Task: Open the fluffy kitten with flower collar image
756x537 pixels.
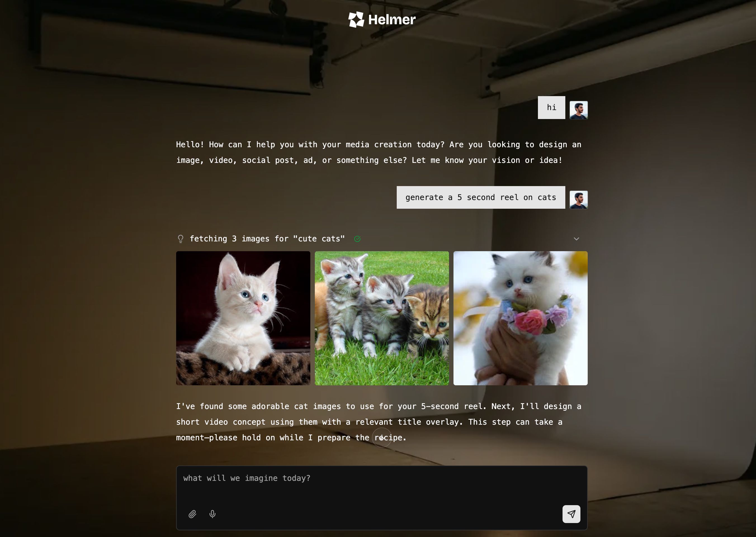Action: (x=520, y=318)
